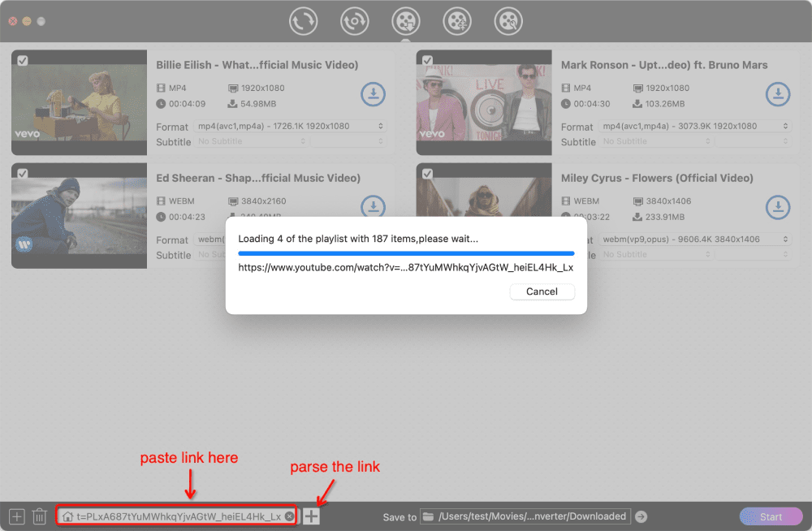Open the DVD rip tab with disc icon
Viewport: 812px width, 531px height.
click(355, 21)
